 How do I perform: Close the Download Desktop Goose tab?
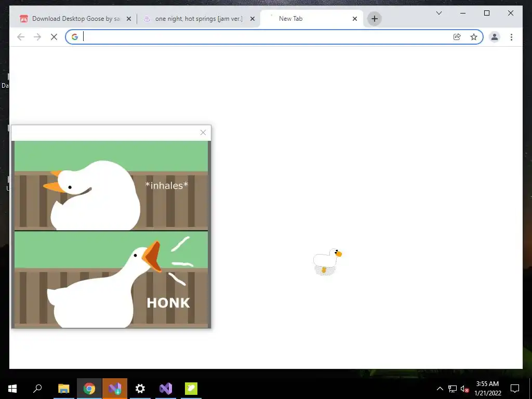coord(129,19)
